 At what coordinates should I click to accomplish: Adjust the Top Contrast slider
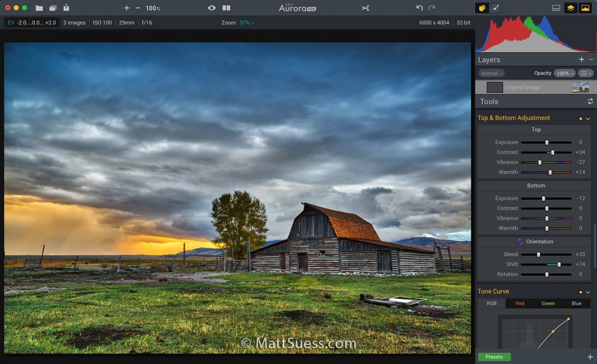tap(546, 152)
